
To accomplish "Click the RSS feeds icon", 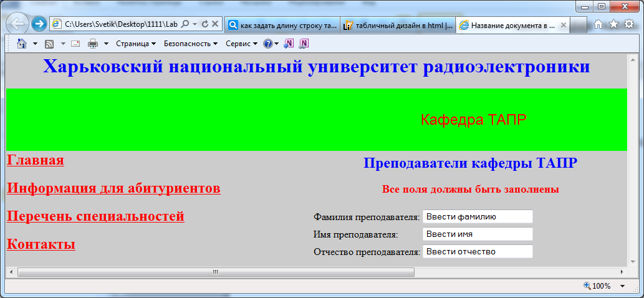I will 49,44.
